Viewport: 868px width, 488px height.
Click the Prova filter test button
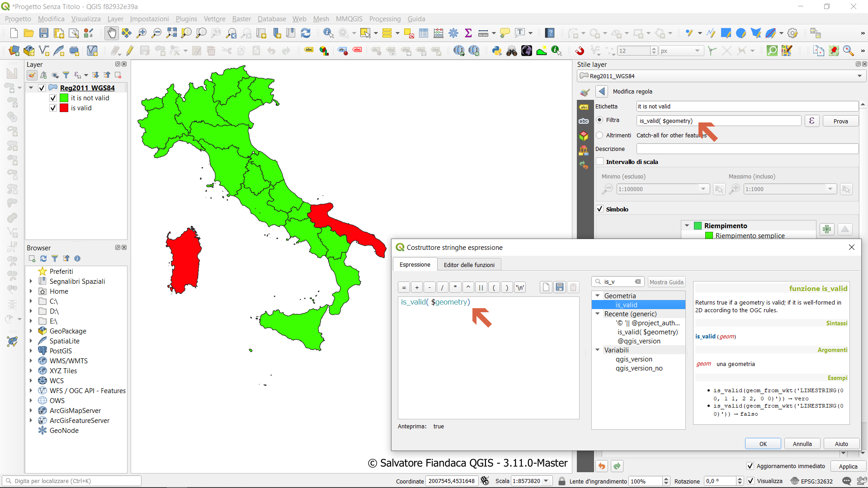click(840, 121)
